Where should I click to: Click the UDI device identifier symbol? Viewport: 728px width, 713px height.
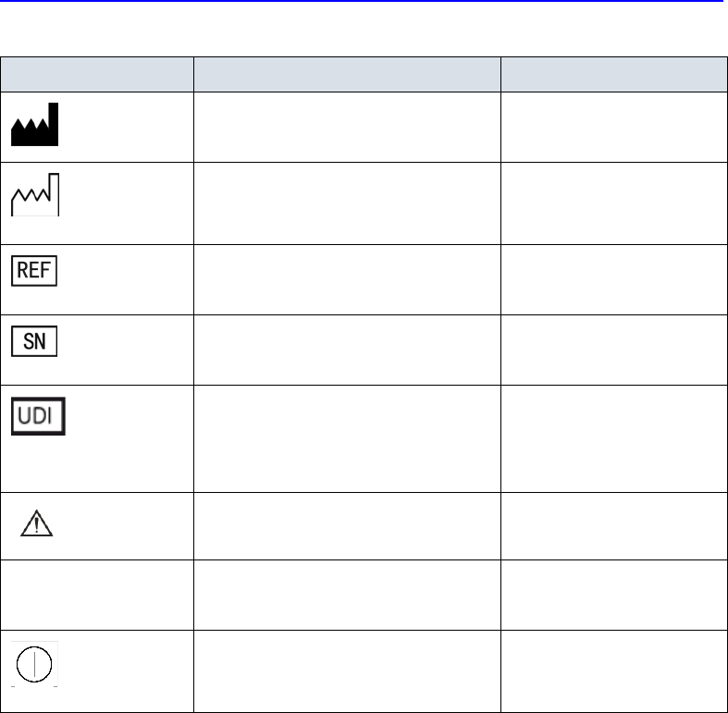click(x=38, y=419)
